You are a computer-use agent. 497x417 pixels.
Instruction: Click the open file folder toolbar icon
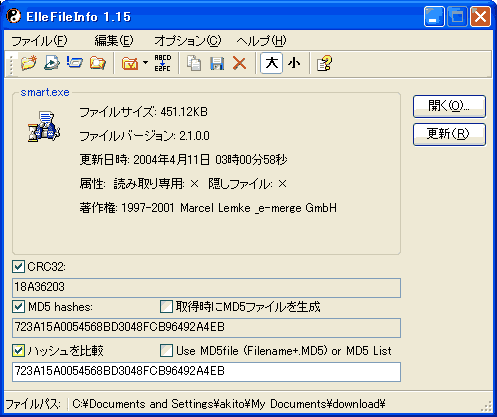tap(29, 63)
